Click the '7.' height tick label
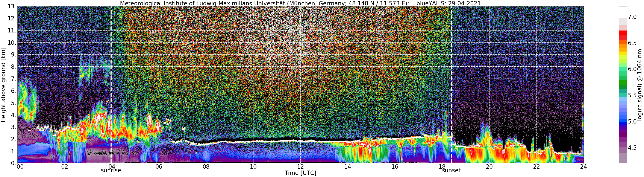The width and height of the screenshot is (644, 177). 14,79
